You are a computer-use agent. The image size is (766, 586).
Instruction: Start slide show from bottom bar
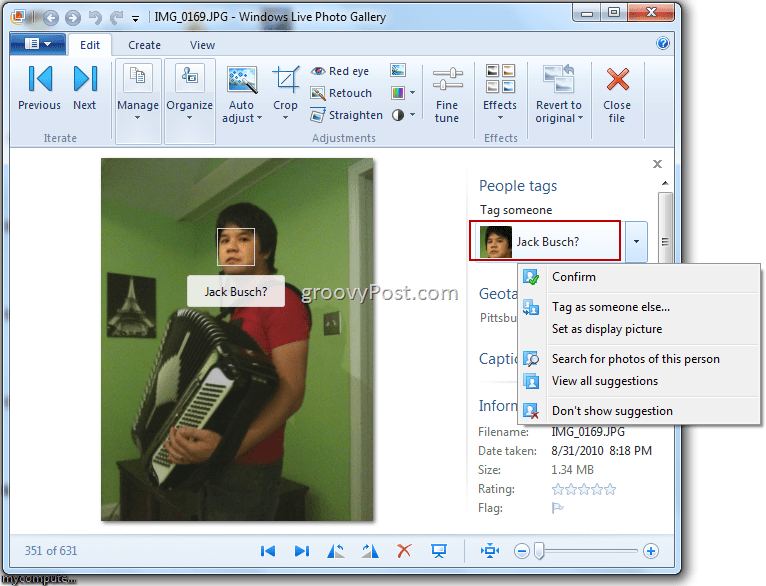click(439, 551)
